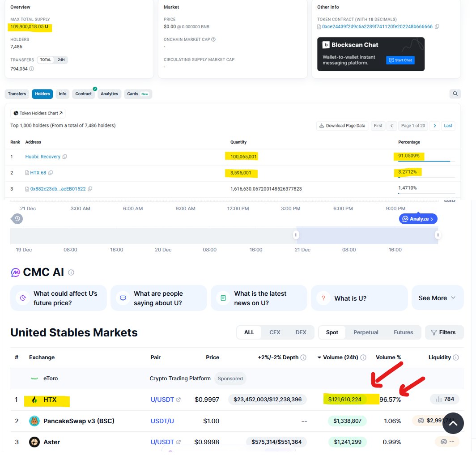
Task: Open the HTX 68 holder link
Action: 38,173
